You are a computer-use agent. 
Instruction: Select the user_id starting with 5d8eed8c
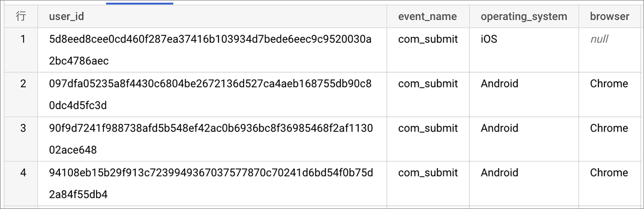coord(211,50)
